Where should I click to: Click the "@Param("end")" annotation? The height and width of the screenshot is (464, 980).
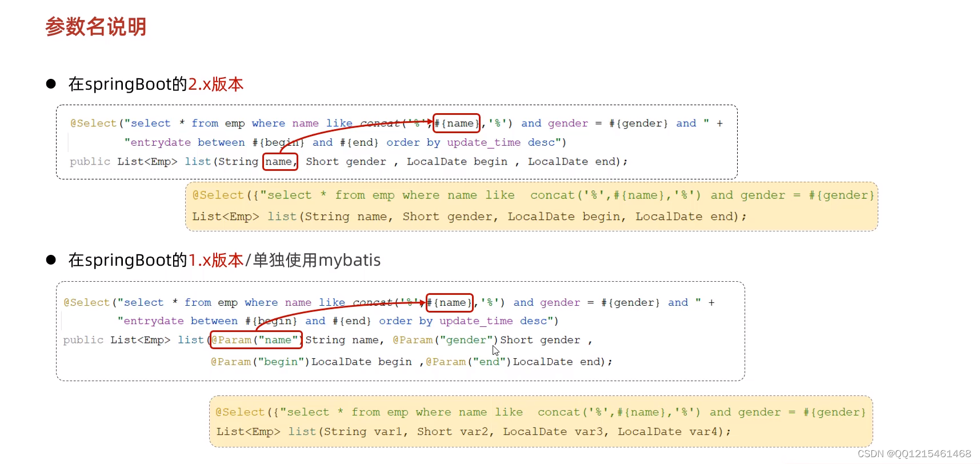click(x=469, y=362)
